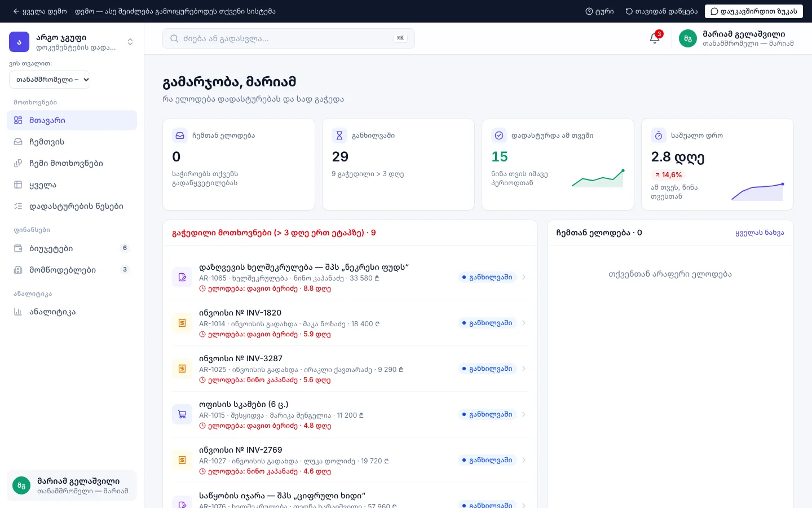Click the hourglass icon on განხილვაში card
Screen dimensions: 812x508
(339, 135)
